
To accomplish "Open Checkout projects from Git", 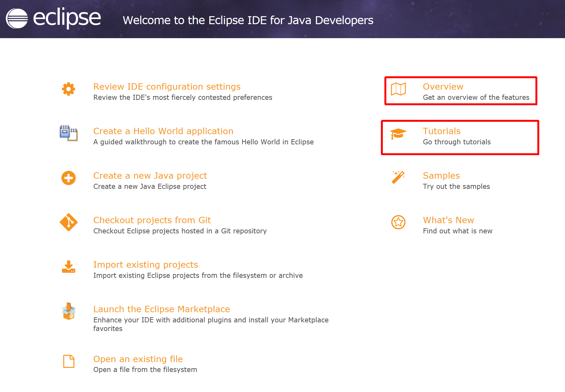I will pos(152,220).
